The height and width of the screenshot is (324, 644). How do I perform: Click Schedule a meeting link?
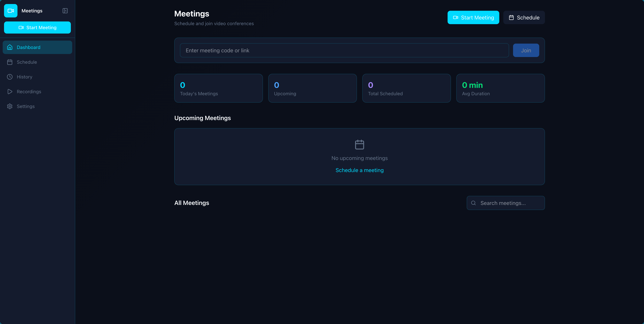(x=359, y=170)
